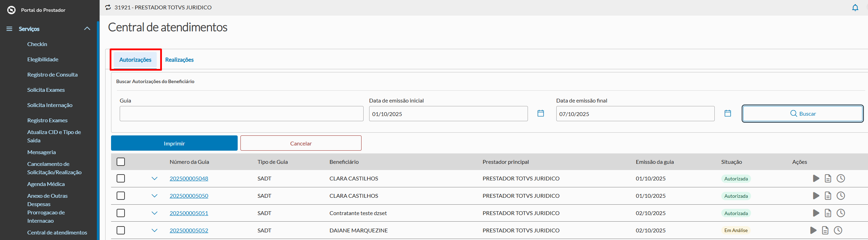Screen dimensions: 868x240
Task: Toggle the select-all checkbox in table header
Action: tap(121, 162)
